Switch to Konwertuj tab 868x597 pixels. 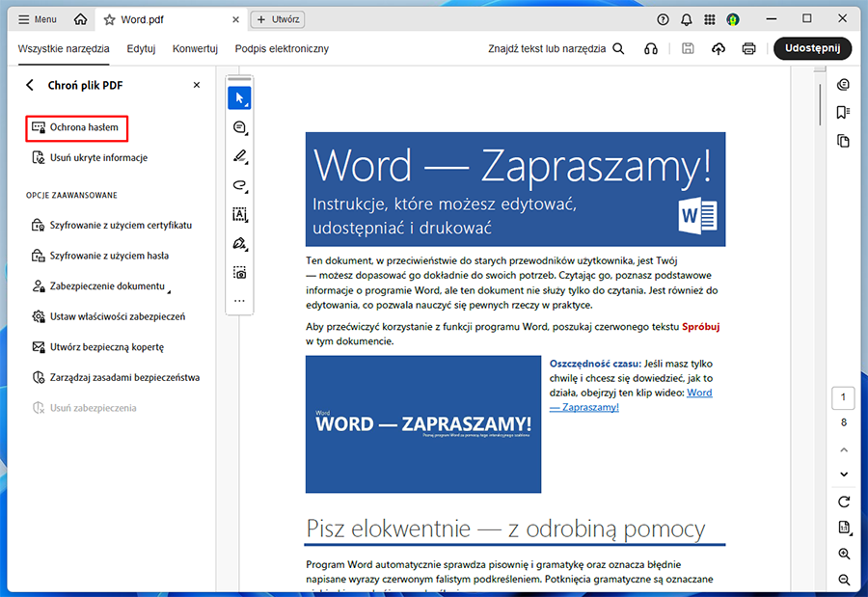point(195,49)
